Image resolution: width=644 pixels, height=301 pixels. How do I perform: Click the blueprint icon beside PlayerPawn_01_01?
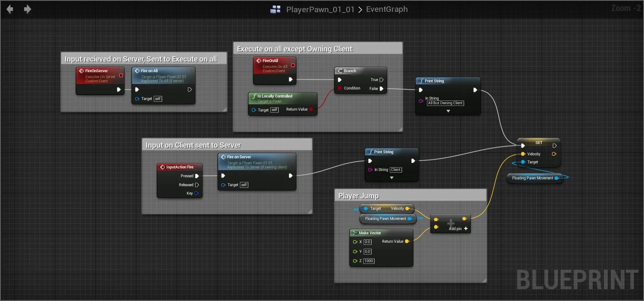(x=276, y=9)
